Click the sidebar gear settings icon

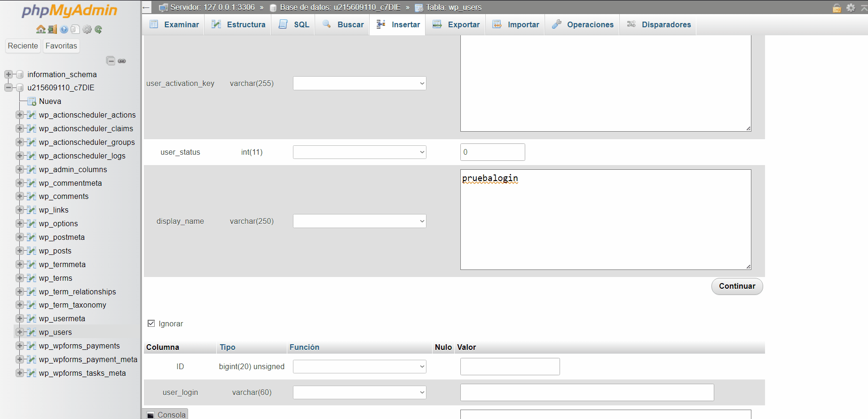[x=87, y=30]
